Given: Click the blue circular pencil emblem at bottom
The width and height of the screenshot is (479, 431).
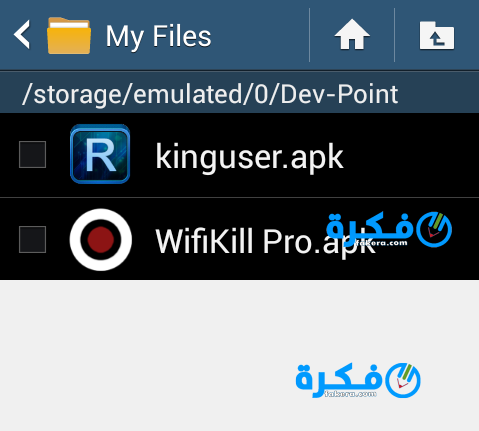Looking at the screenshot, I should [403, 380].
